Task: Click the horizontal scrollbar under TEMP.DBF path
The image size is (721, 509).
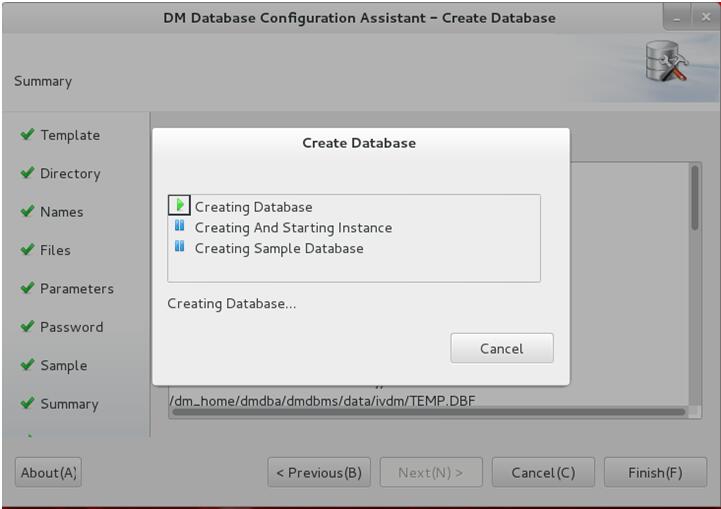Action: tap(429, 412)
